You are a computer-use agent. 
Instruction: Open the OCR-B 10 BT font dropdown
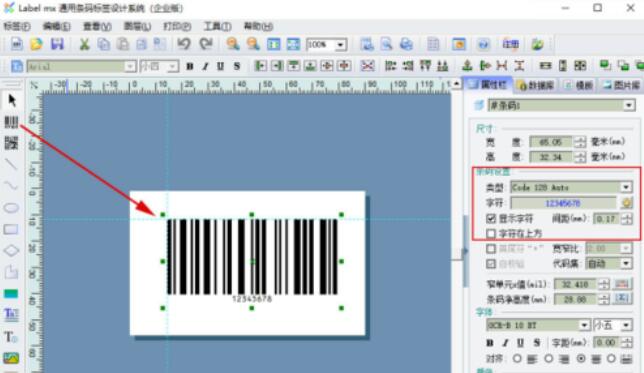coord(585,325)
